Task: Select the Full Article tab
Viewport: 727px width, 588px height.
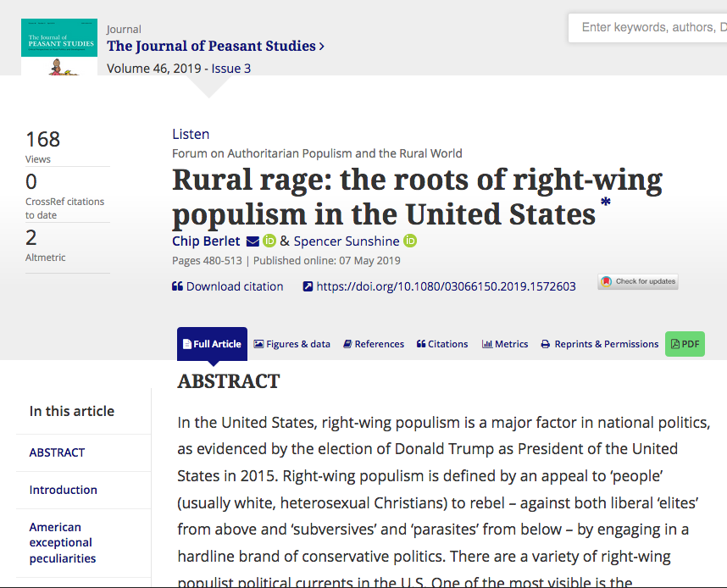Action: [x=212, y=344]
